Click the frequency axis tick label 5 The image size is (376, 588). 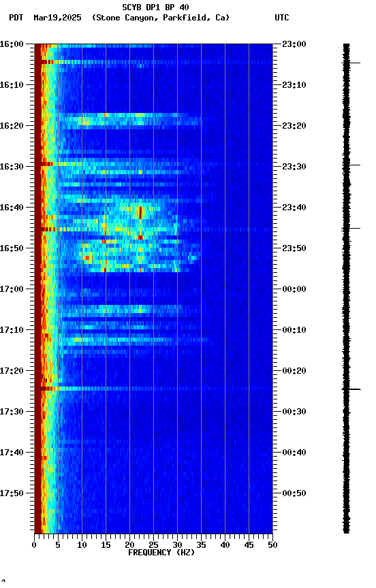(58, 545)
